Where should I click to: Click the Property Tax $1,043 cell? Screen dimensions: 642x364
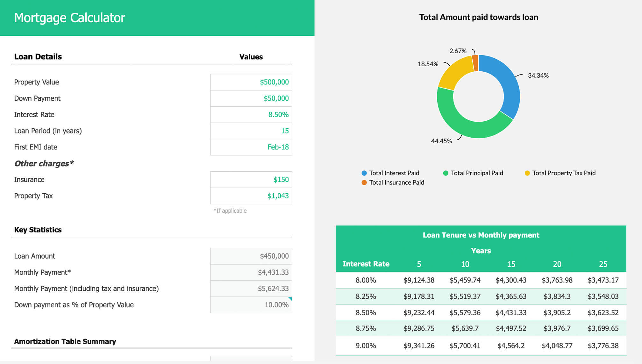tap(251, 196)
